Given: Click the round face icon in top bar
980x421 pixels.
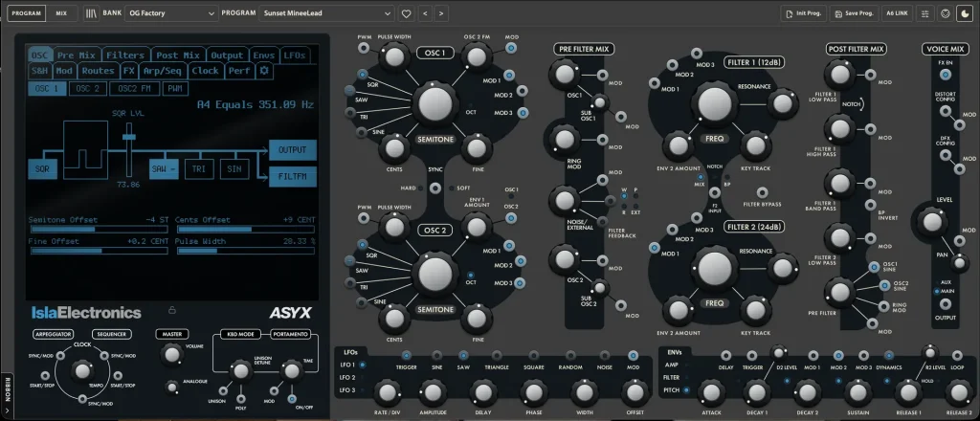Looking at the screenshot, I should (x=945, y=13).
